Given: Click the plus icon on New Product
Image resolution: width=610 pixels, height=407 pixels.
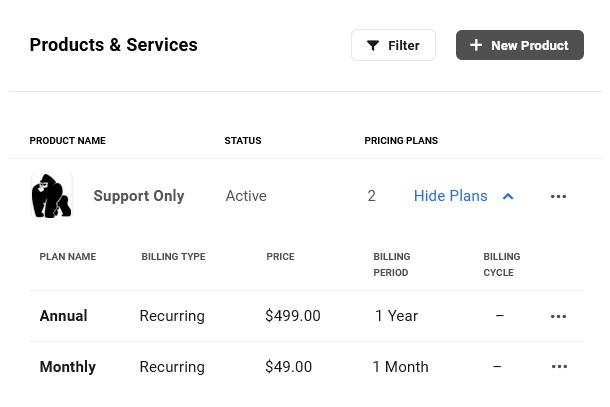Looking at the screenshot, I should [x=476, y=45].
